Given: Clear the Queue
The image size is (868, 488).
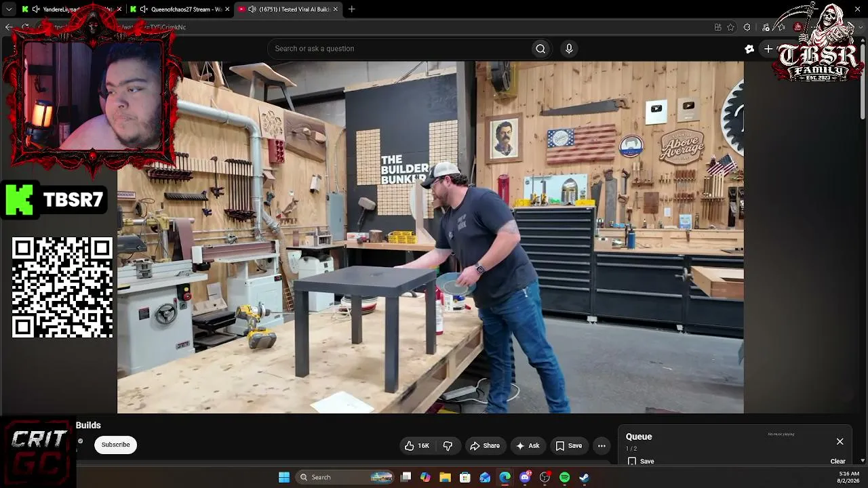Looking at the screenshot, I should (x=838, y=462).
